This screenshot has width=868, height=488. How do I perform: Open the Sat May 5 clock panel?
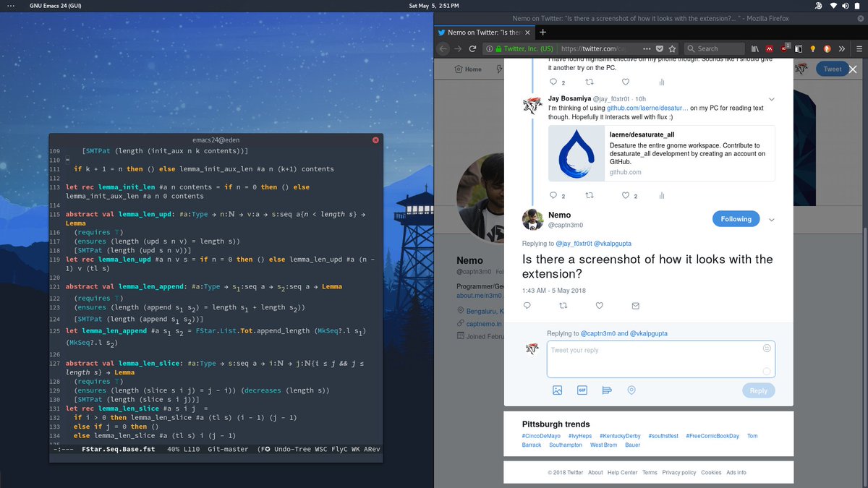point(434,6)
